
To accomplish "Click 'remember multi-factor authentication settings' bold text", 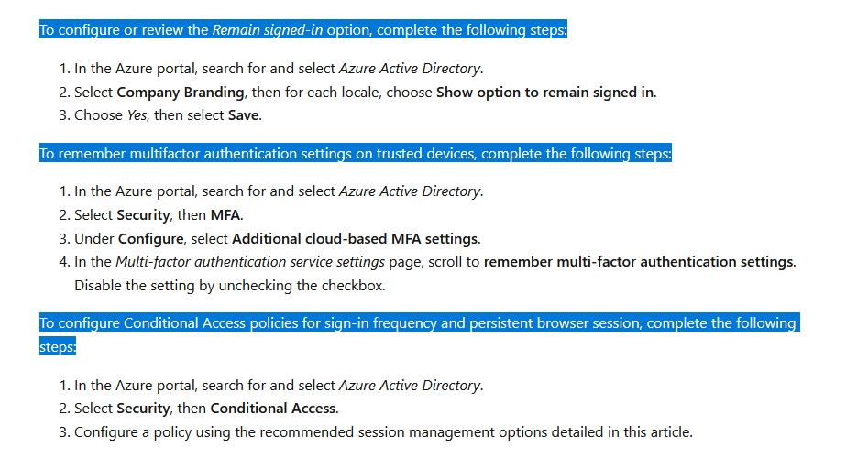I will click(638, 262).
